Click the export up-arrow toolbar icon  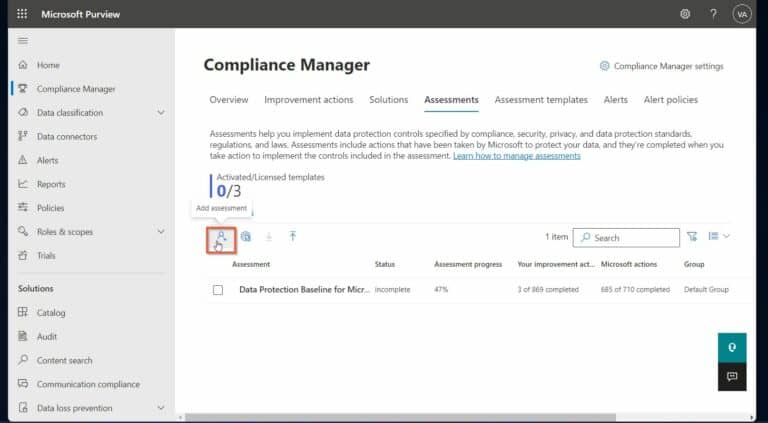pyautogui.click(x=292, y=237)
